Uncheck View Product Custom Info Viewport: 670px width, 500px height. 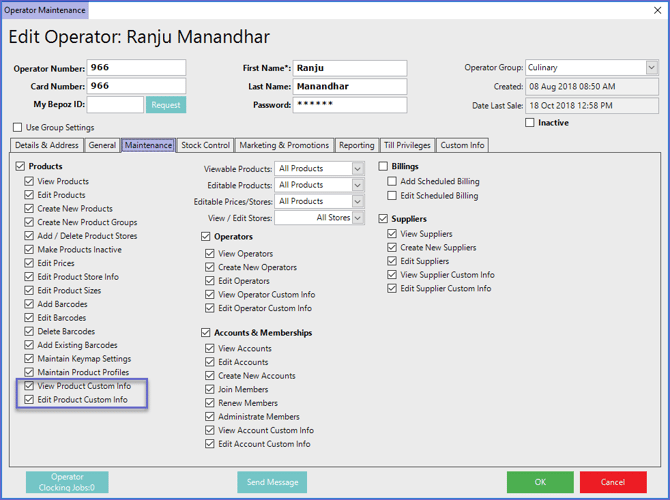coord(30,386)
